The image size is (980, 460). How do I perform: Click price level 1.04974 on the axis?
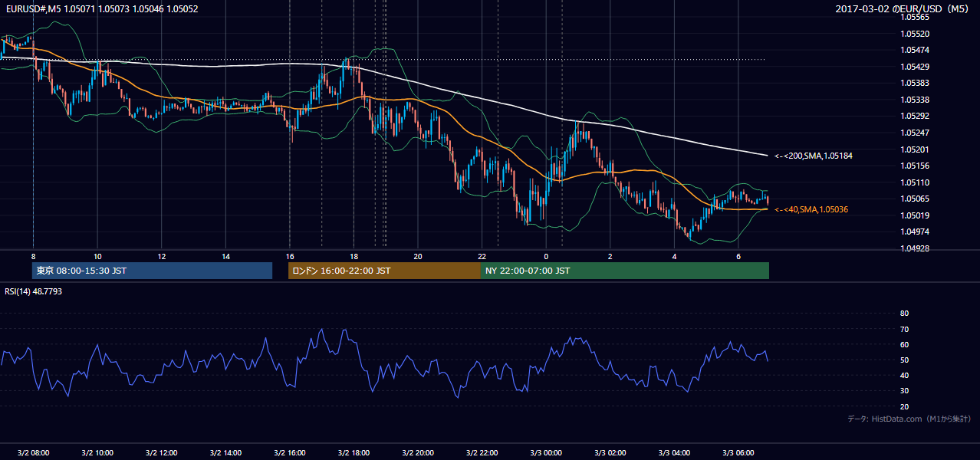point(915,232)
